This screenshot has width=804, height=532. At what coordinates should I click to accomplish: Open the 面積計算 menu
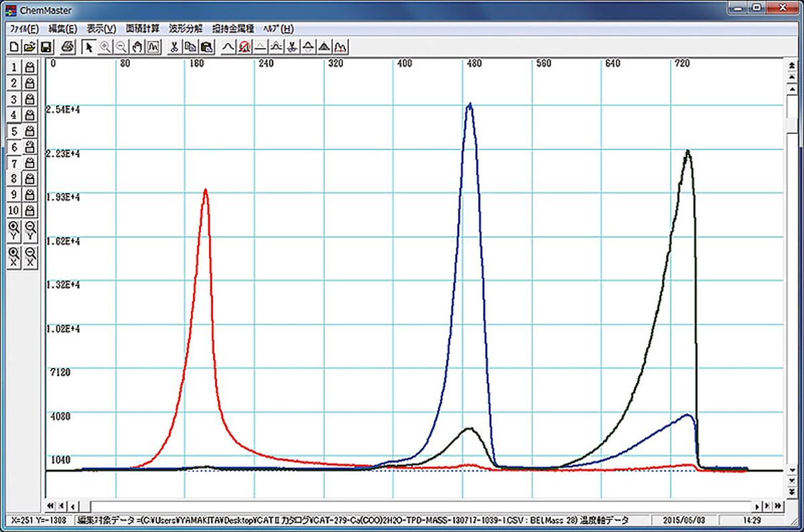click(x=143, y=29)
